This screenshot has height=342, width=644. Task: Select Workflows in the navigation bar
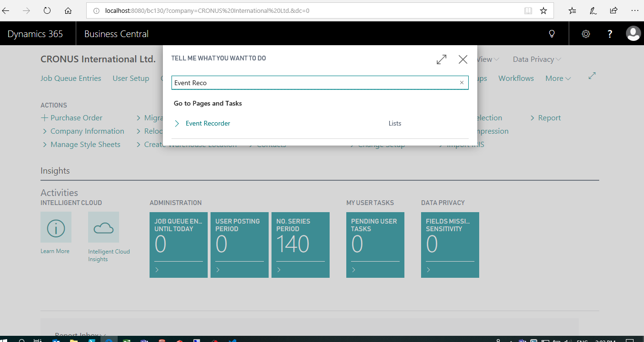point(516,78)
